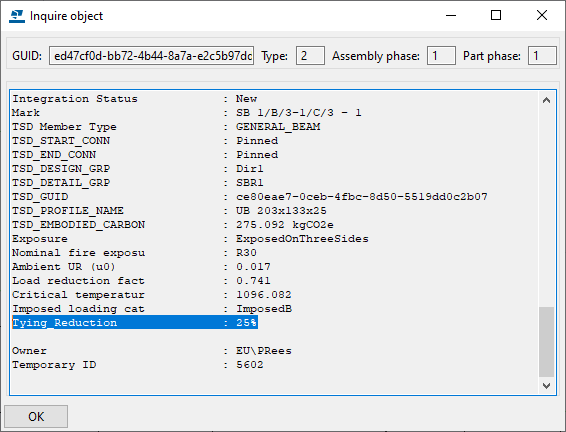Select the Critical temperature line
Screen dimensions: 566x432
(152, 295)
